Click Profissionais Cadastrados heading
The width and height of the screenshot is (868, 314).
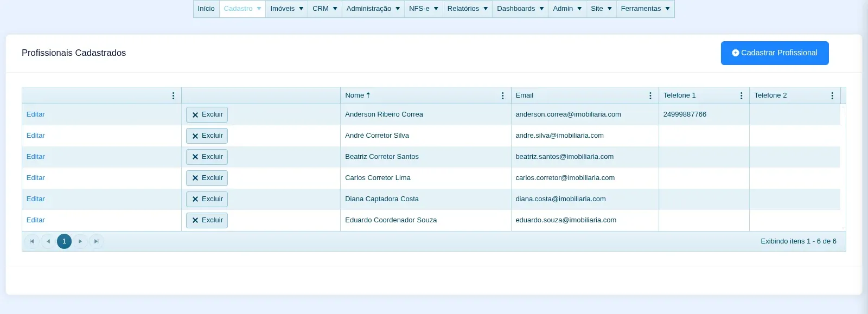click(74, 53)
